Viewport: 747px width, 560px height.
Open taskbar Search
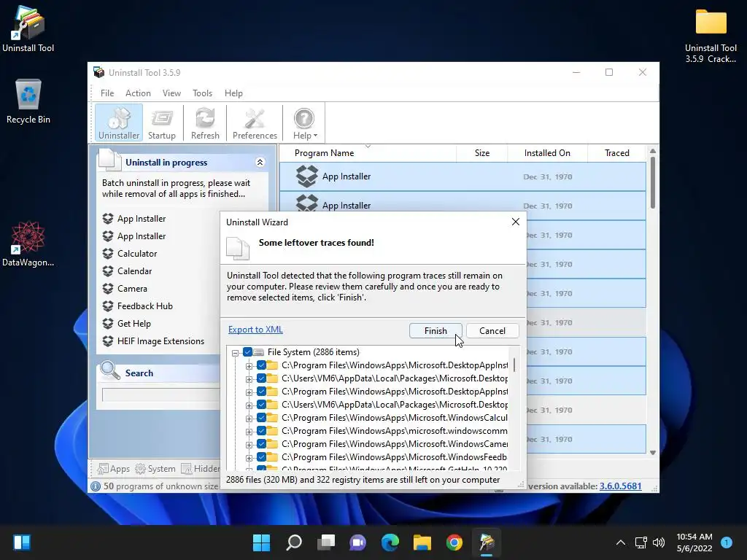point(293,542)
